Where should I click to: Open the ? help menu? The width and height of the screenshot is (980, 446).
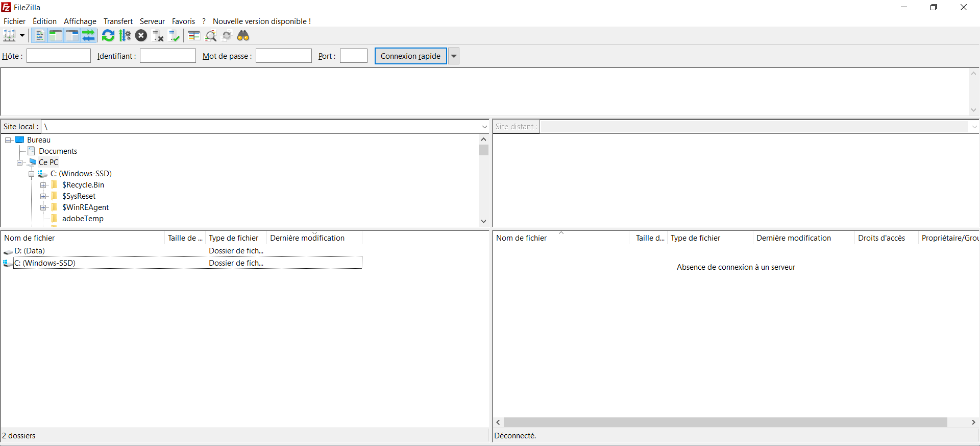coord(204,21)
